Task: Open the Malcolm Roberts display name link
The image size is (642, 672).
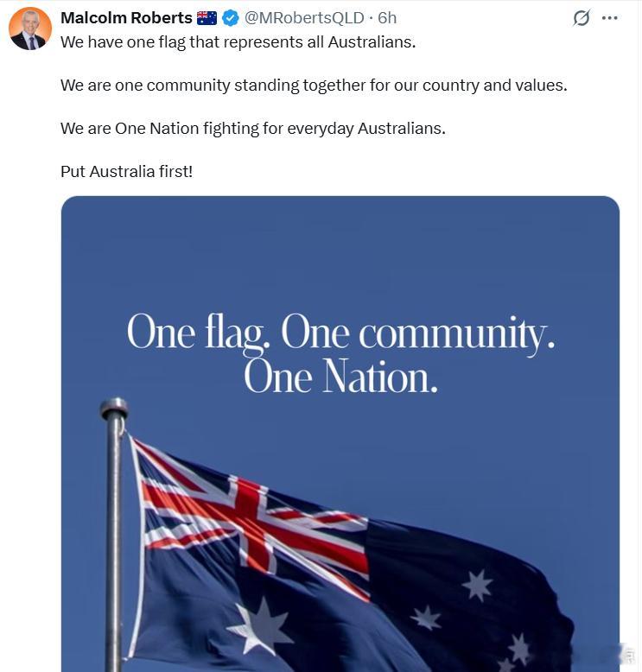Action: coord(126,18)
